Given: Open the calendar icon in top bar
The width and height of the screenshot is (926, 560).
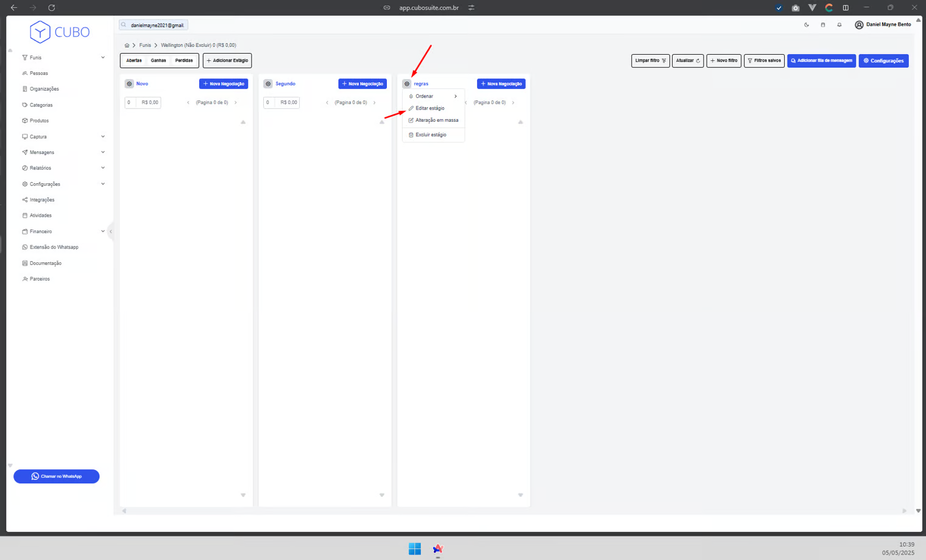Looking at the screenshot, I should coord(822,25).
